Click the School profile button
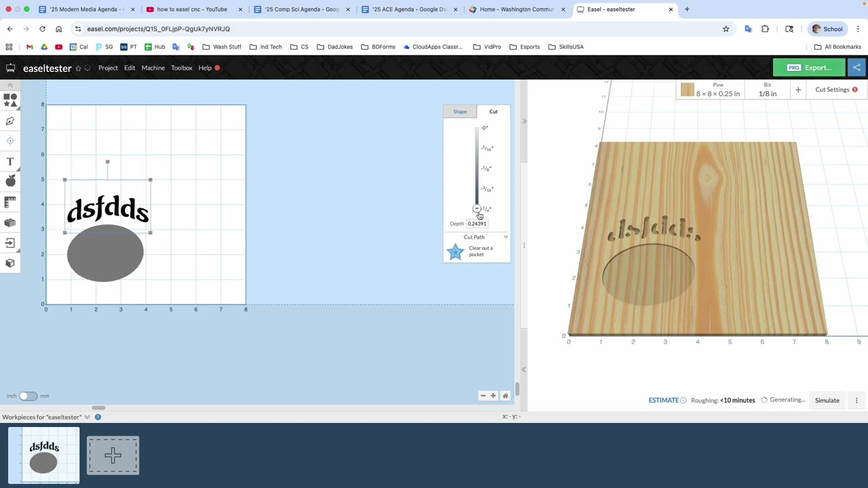868x488 pixels. tap(827, 29)
